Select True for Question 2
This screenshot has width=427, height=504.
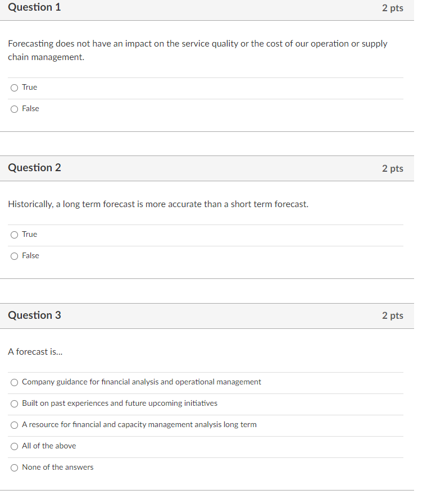(x=14, y=235)
